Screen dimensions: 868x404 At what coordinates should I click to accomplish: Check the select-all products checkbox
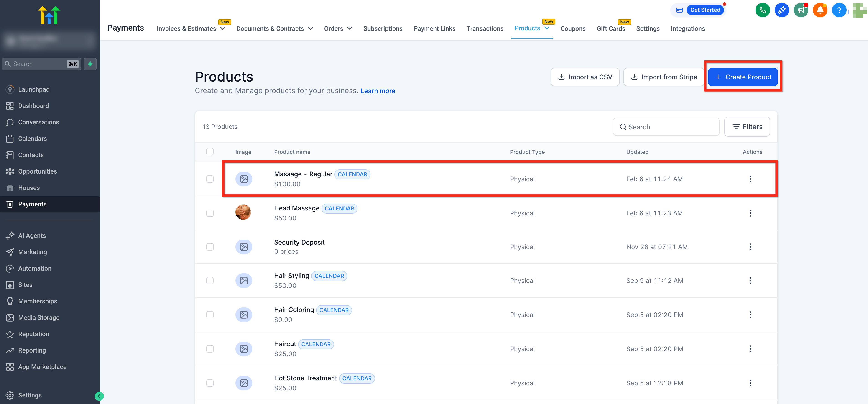(x=210, y=152)
